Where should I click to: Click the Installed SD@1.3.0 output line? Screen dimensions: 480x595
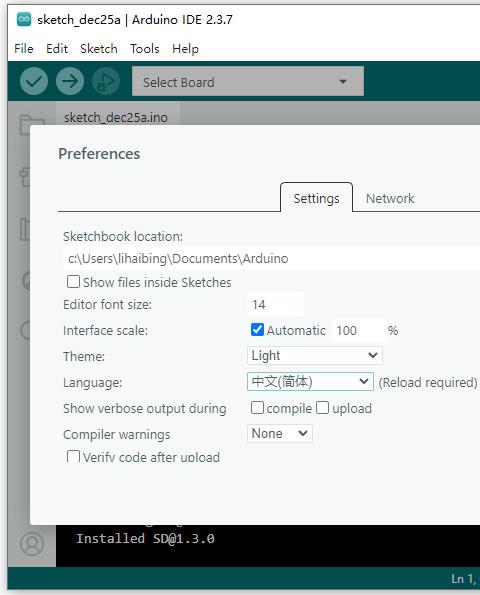click(145, 538)
